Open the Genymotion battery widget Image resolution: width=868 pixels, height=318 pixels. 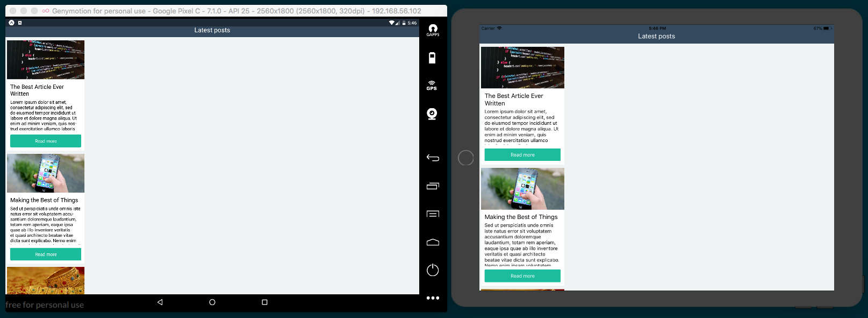(432, 58)
